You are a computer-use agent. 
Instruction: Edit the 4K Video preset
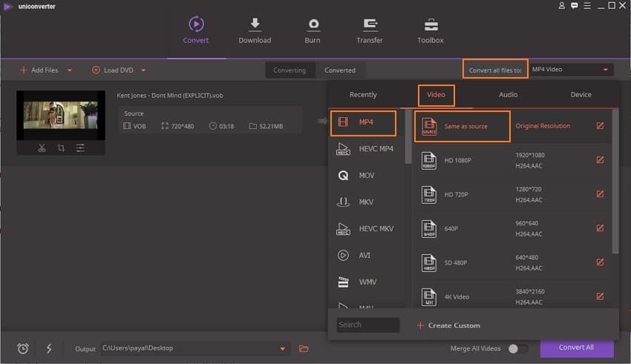pos(600,297)
